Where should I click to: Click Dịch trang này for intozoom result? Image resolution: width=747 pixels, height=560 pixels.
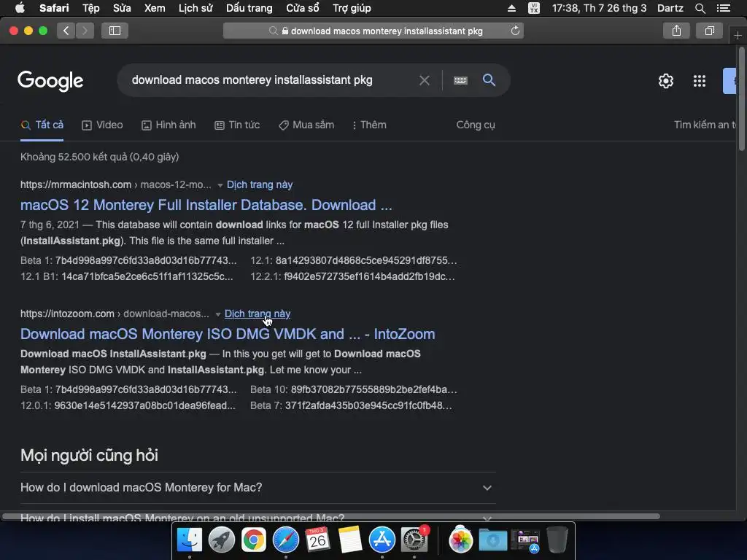pyautogui.click(x=258, y=314)
